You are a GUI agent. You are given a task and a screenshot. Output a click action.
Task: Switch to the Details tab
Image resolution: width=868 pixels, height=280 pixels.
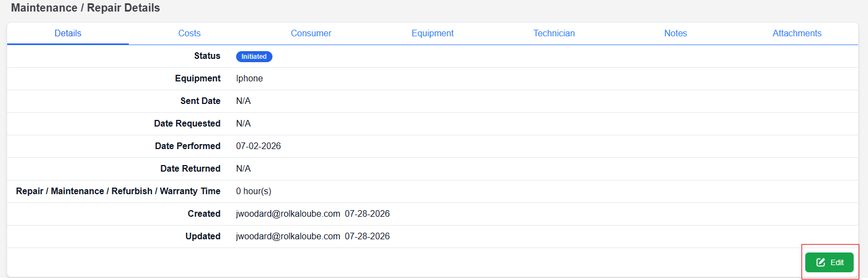click(68, 33)
